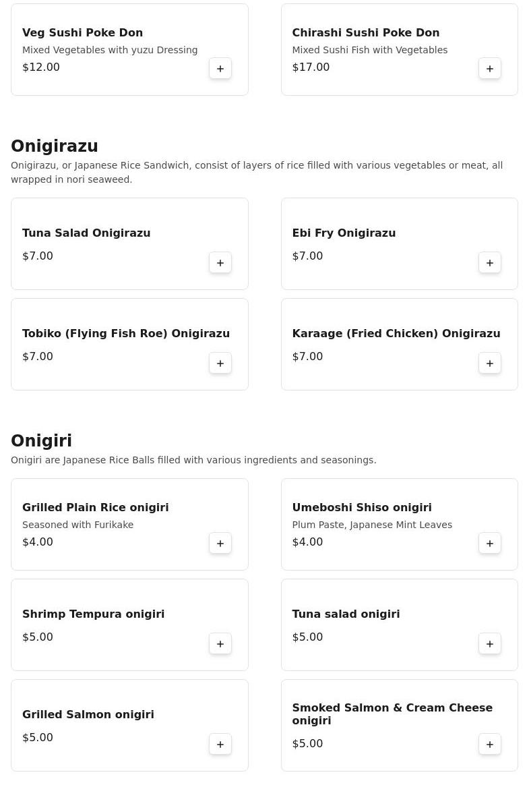The height and width of the screenshot is (812, 529).
Task: Select Umeboshi Shiso onigiri title
Action: pos(362,507)
